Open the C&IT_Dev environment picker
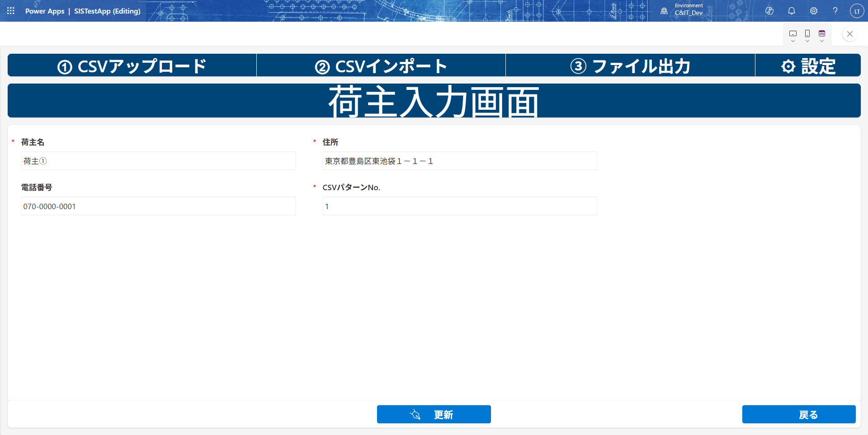This screenshot has width=868, height=435. click(683, 11)
